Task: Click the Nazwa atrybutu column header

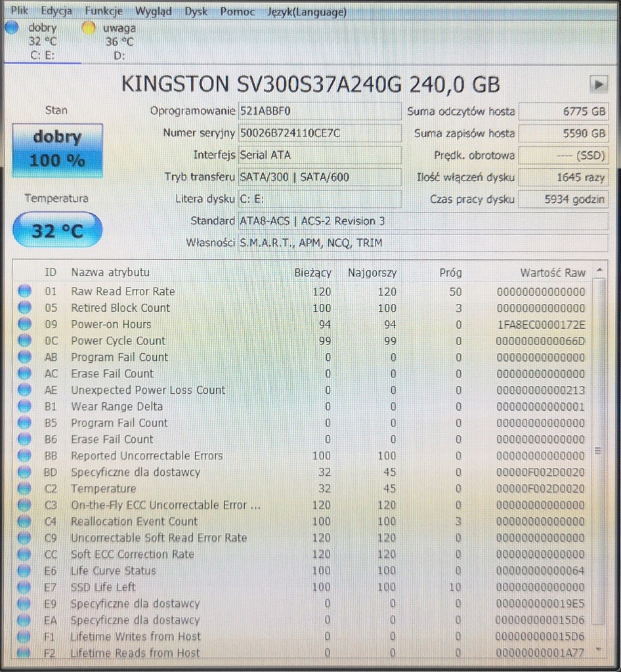Action: (110, 272)
